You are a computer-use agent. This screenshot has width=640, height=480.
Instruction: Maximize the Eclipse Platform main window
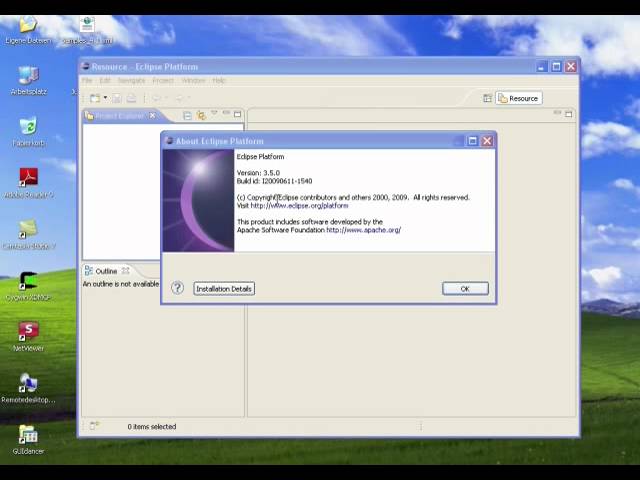coord(556,67)
